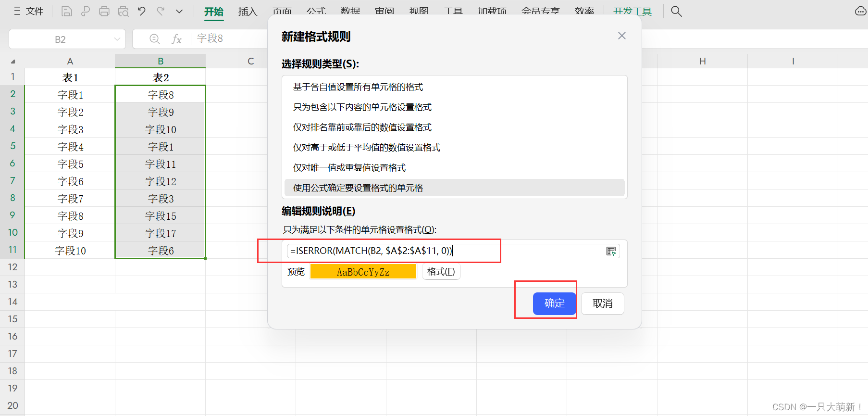Click the print icon in toolbar

(x=104, y=11)
